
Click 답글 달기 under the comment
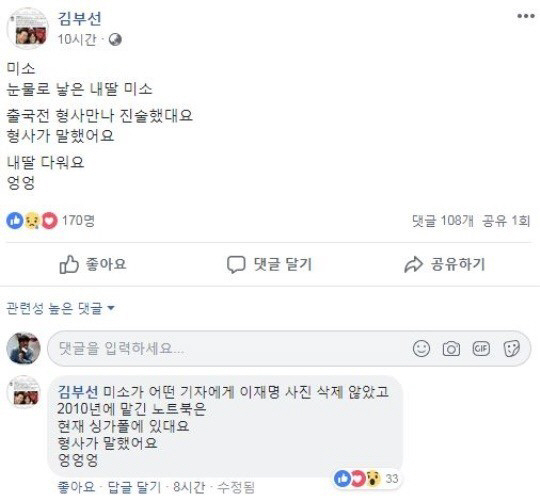point(134,487)
